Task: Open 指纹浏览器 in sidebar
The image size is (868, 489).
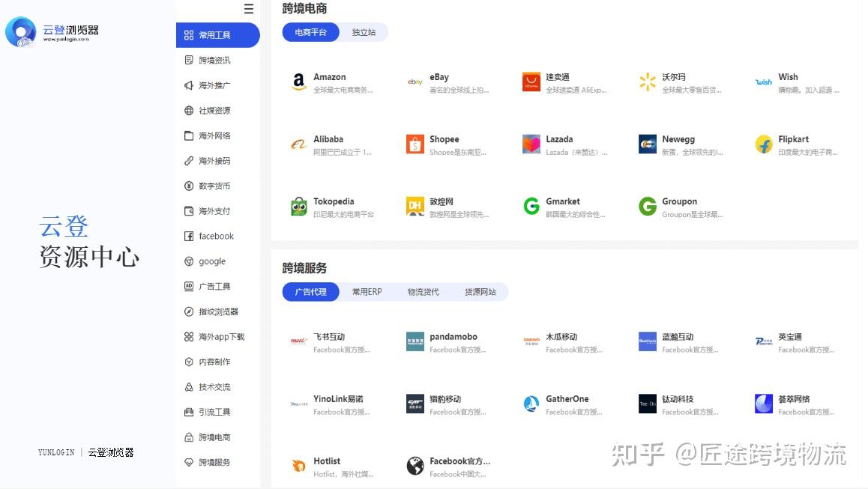Action: (x=218, y=312)
